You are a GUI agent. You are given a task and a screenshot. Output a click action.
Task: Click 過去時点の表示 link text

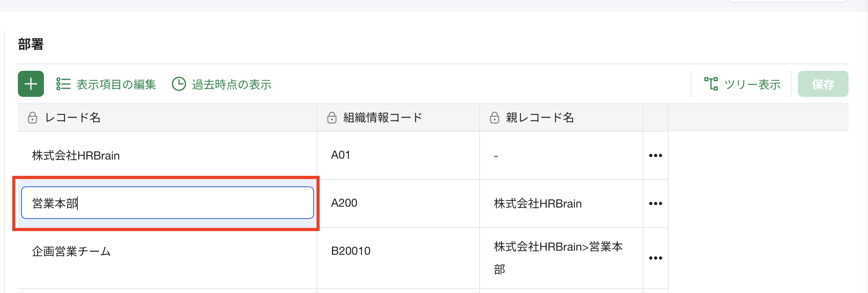[x=231, y=84]
